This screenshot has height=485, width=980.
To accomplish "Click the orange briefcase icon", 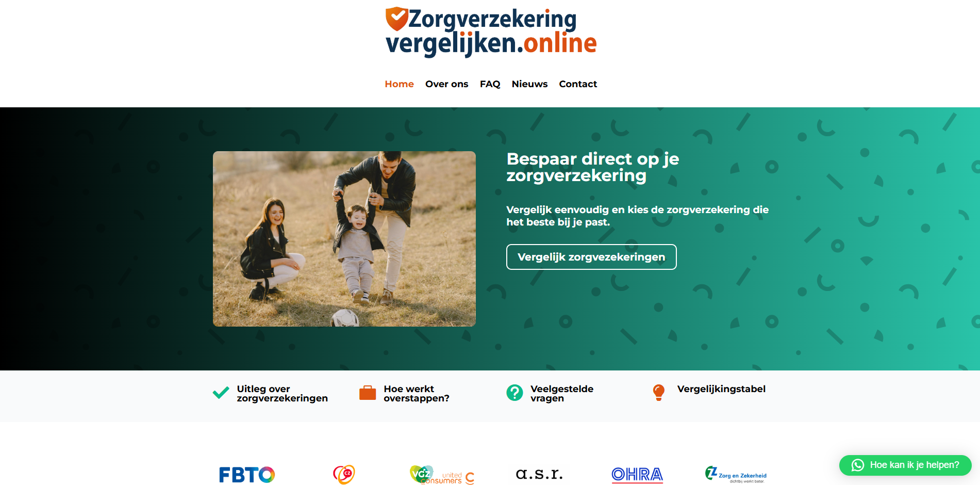I will coord(368,393).
